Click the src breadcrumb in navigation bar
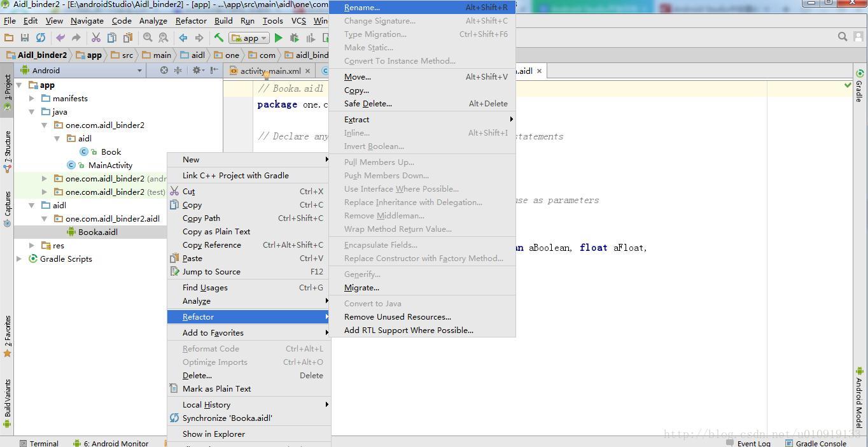The height and width of the screenshot is (447, 868). click(x=122, y=55)
